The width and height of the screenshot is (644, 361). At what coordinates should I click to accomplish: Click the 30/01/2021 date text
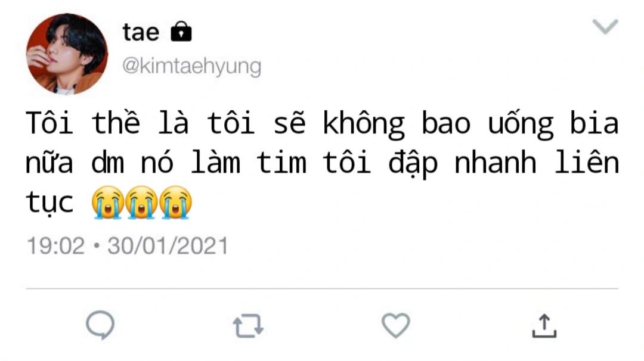(168, 245)
